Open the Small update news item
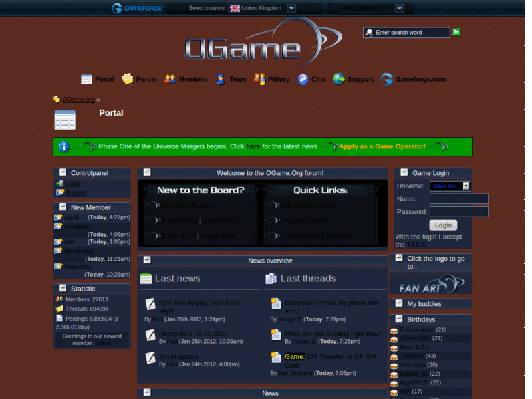 178,356
